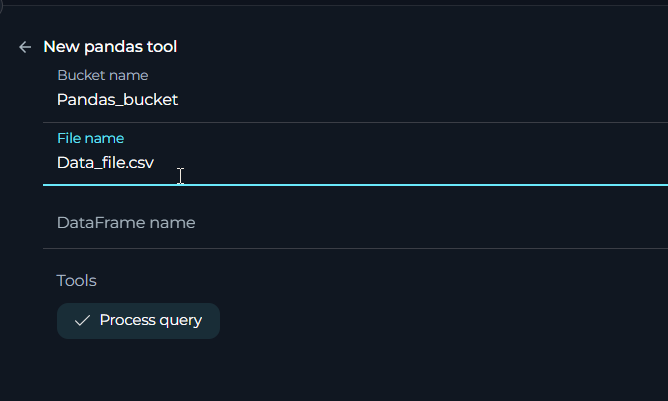Click the divider line under DataFrame name
668x401 pixels.
click(355, 248)
